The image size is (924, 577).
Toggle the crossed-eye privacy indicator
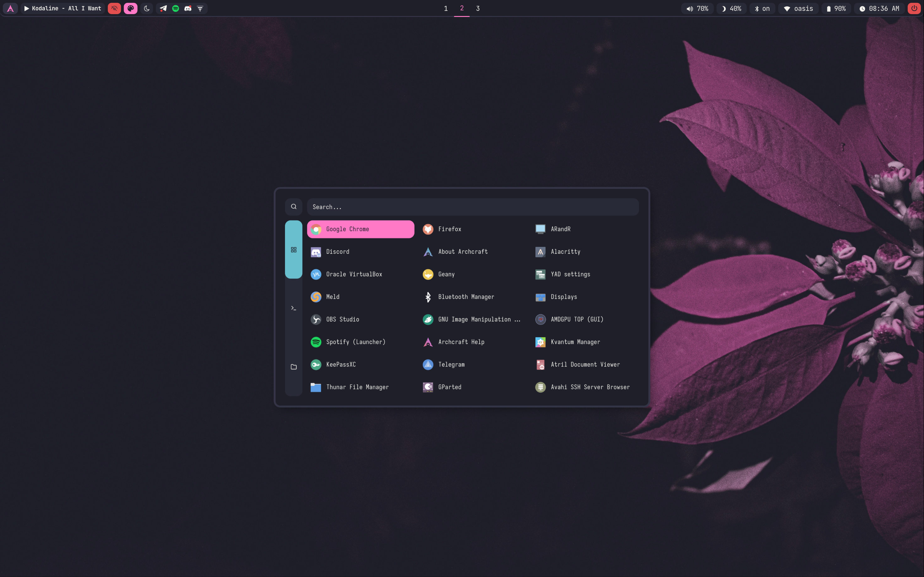[114, 8]
